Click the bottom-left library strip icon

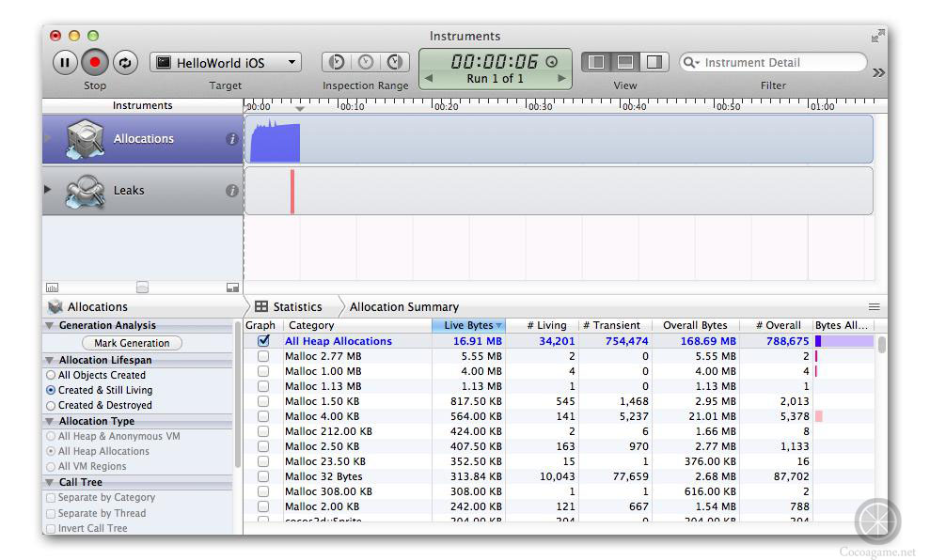coord(53,288)
